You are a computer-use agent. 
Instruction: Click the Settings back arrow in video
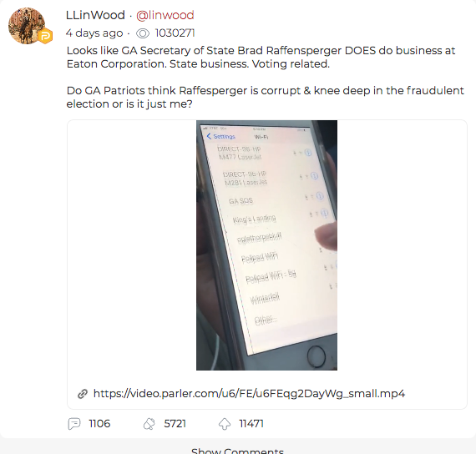(x=209, y=136)
